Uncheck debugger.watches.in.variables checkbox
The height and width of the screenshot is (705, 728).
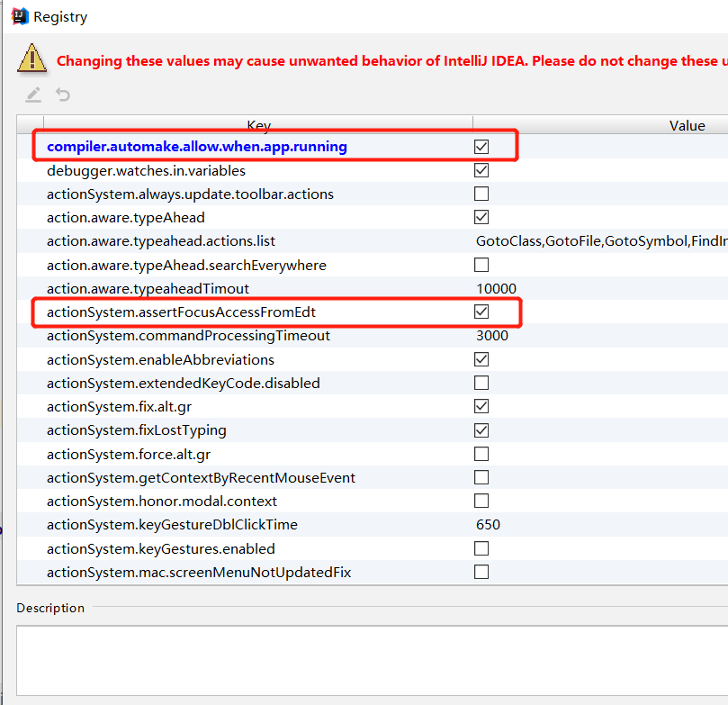tap(481, 170)
